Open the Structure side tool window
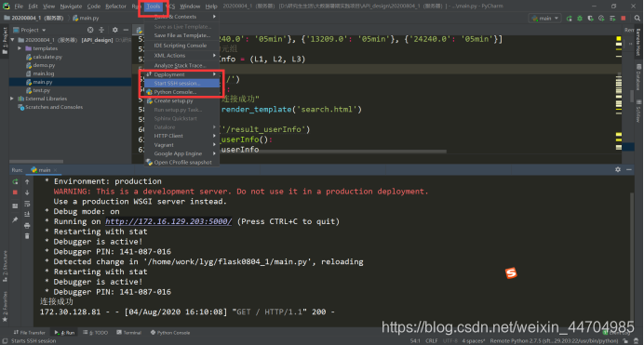Image resolution: width=644 pixels, height=345 pixels. coord(5,266)
